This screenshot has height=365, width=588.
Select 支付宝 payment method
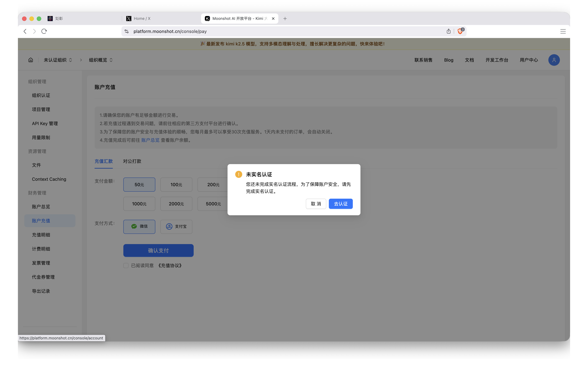pyautogui.click(x=176, y=226)
